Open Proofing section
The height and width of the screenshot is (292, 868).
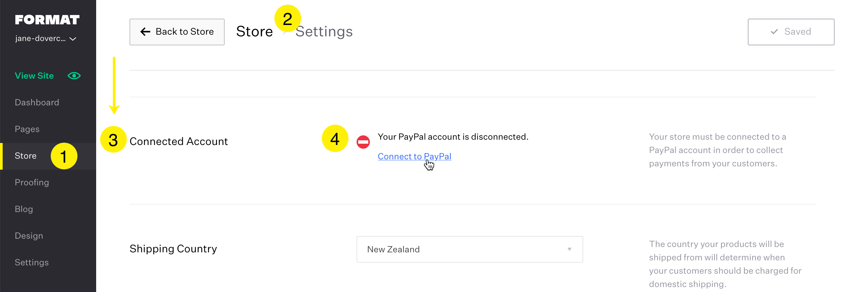pyautogui.click(x=32, y=182)
